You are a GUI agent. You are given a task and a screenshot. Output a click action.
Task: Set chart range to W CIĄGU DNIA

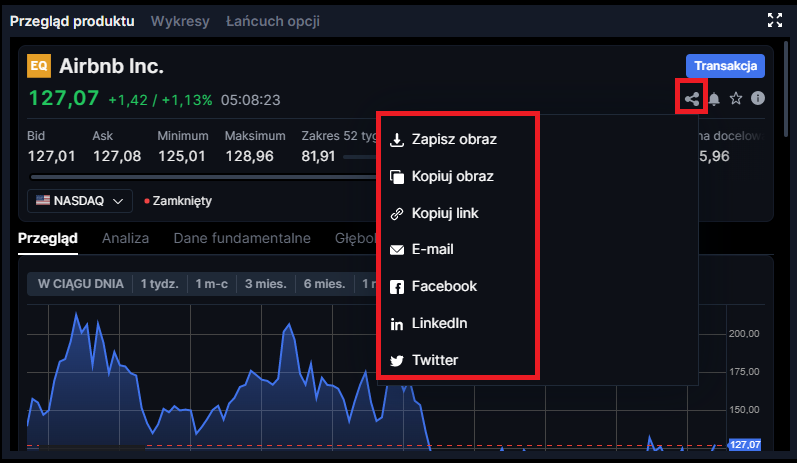click(x=81, y=284)
